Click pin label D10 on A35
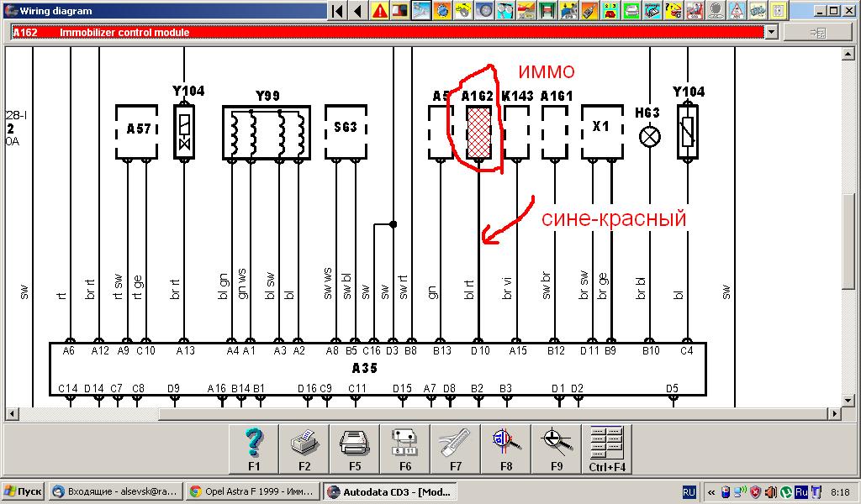The image size is (861, 504). [480, 350]
